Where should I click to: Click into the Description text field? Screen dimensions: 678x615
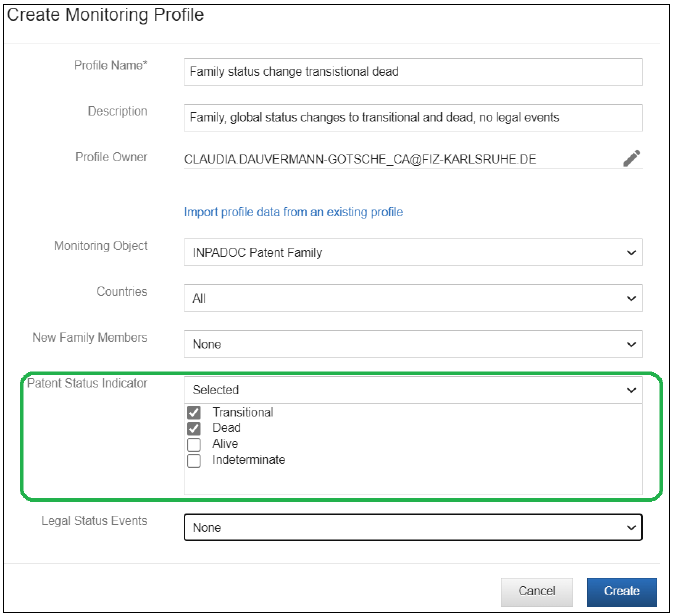coord(413,118)
